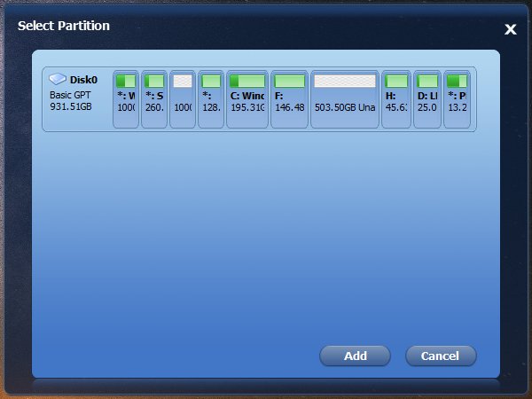Click the Basic GPT text
The width and height of the screenshot is (532, 399).
point(70,96)
